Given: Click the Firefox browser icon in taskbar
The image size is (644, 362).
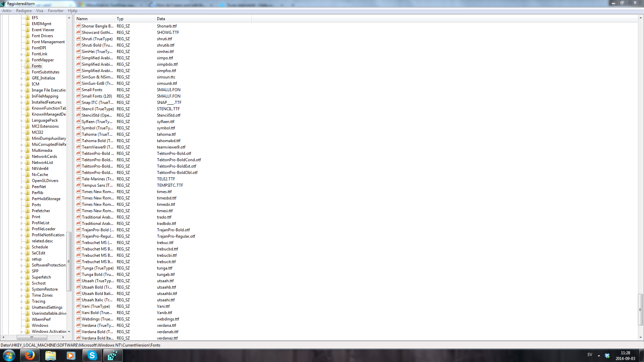Looking at the screenshot, I should click(x=29, y=355).
